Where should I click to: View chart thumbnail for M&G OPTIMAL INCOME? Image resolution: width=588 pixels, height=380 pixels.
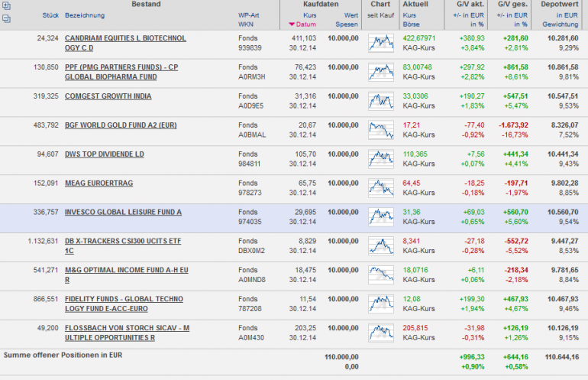381,274
